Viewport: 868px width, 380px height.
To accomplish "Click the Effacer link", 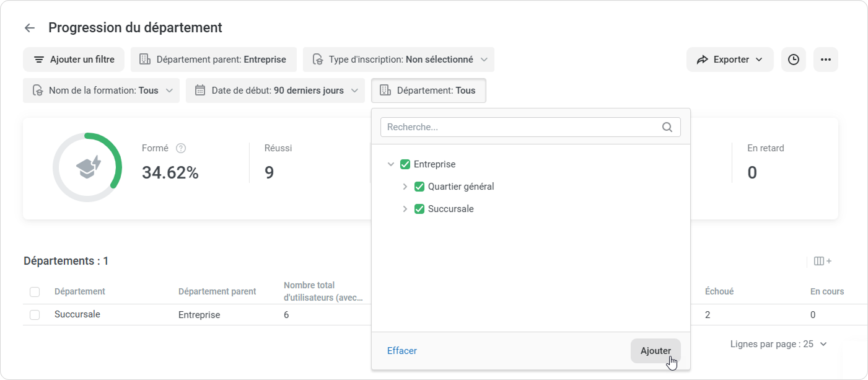I will tap(402, 351).
